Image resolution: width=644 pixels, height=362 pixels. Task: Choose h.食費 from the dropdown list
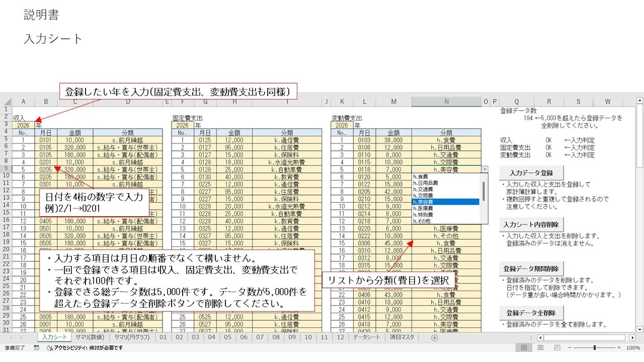tap(445, 176)
